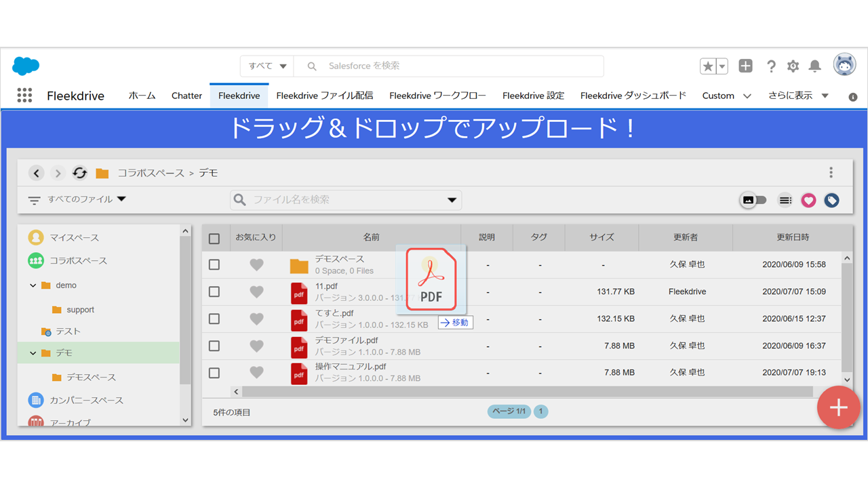This screenshot has width=868, height=488.
Task: Open the Fleekdrive 設定 tab
Action: (533, 96)
